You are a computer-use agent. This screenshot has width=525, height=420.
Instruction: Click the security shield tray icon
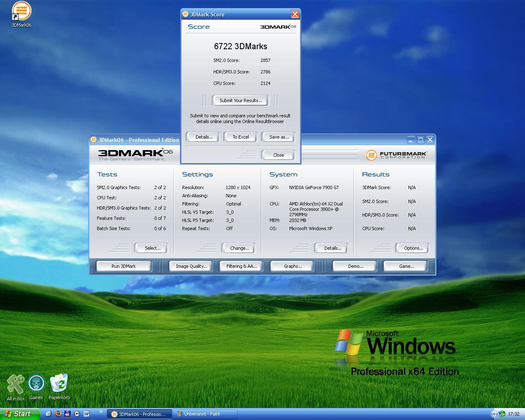tap(502, 414)
